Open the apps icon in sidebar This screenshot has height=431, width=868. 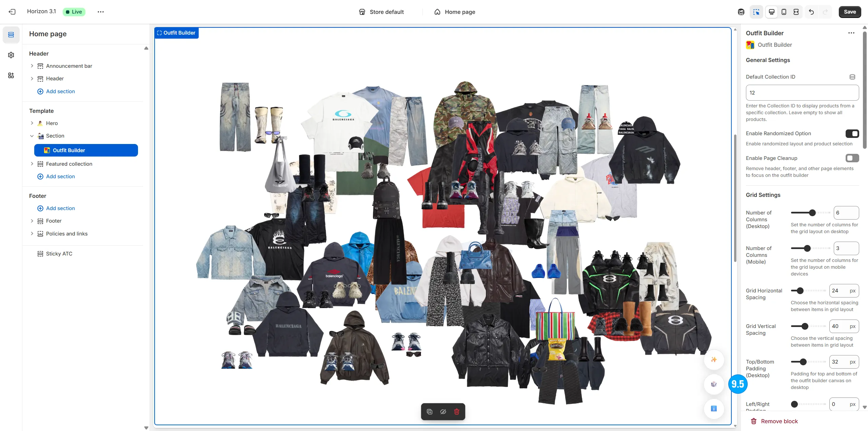[11, 75]
